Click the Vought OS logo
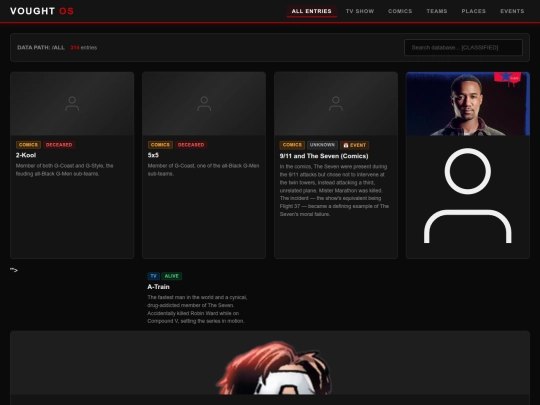This screenshot has width=540, height=405. 42,11
